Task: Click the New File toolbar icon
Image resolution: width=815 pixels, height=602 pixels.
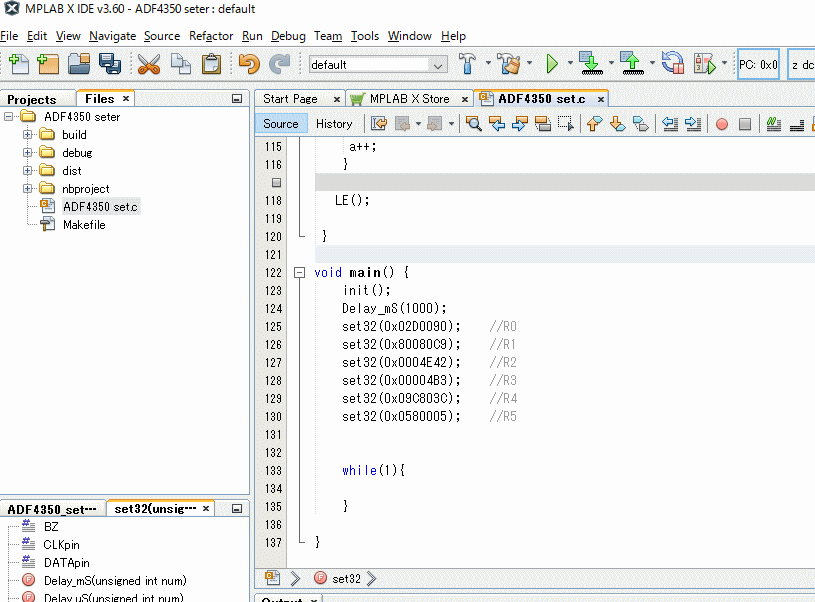Action: click(x=19, y=64)
